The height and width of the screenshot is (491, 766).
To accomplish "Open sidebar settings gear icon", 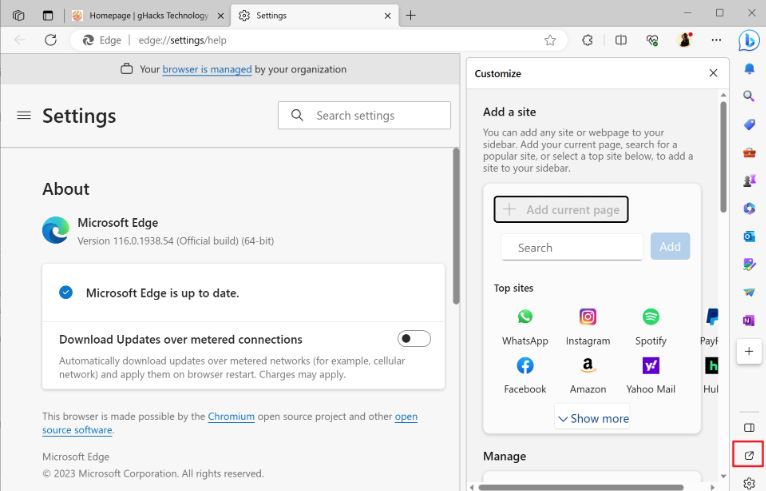I will point(749,483).
